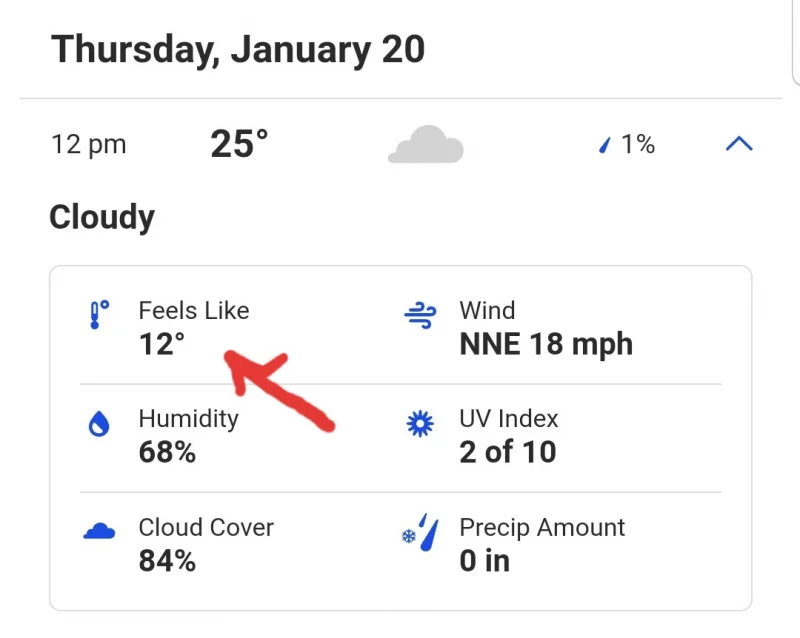Screen dimensions: 800x638
Task: Click the NNE 18 mph wind value
Action: [x=546, y=344]
